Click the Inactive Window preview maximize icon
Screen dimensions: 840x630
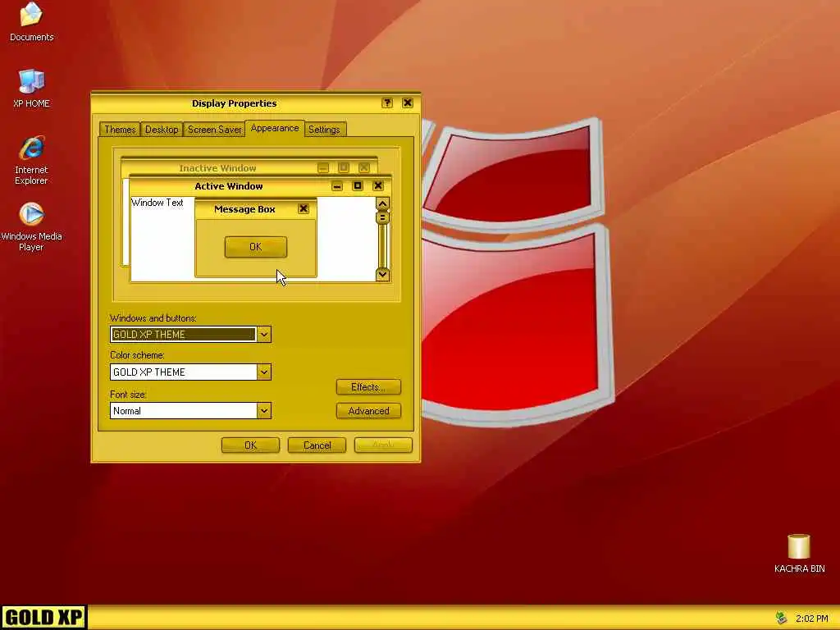[x=344, y=167]
